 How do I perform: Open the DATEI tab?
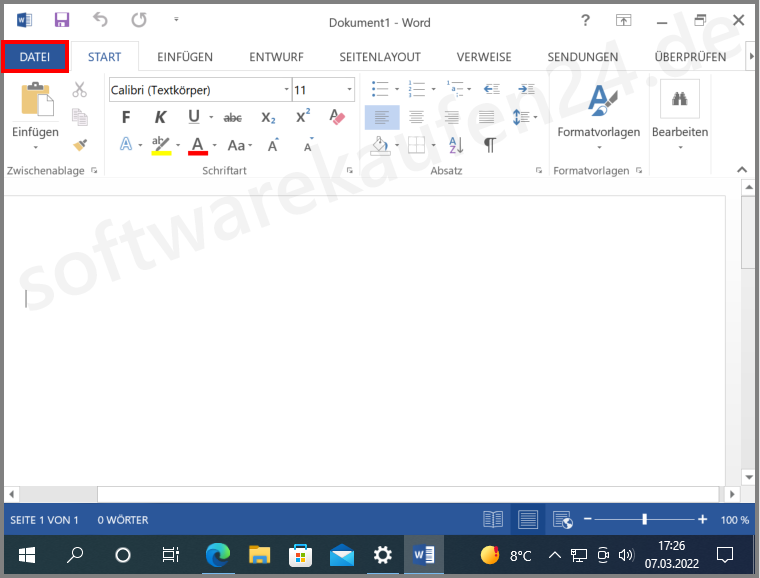click(x=35, y=57)
